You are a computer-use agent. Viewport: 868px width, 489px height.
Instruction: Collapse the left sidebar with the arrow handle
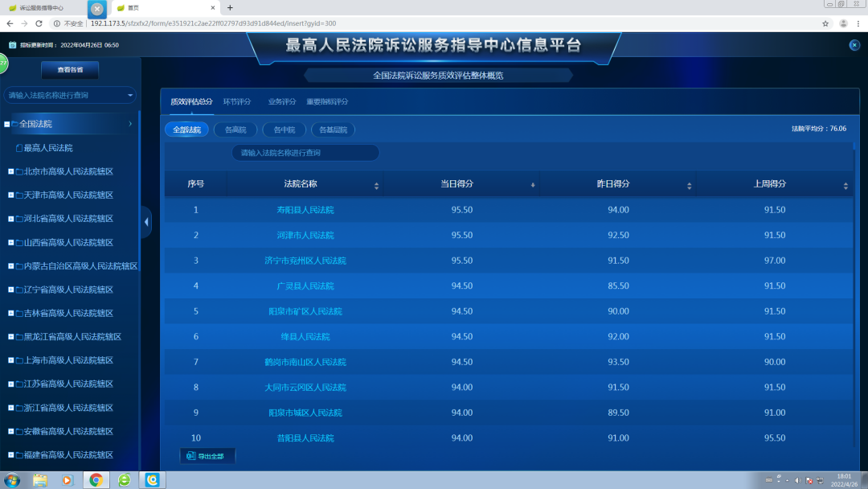click(x=146, y=222)
